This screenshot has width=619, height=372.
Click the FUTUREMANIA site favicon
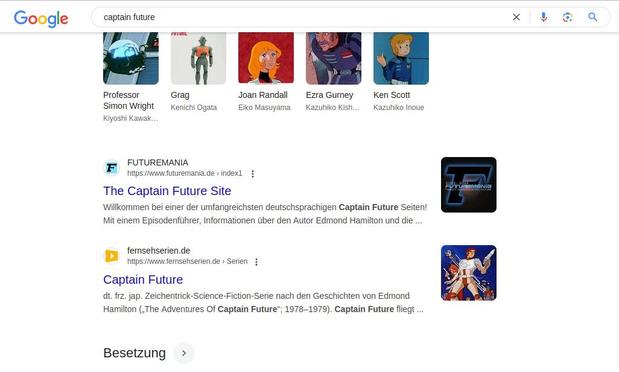pos(112,168)
